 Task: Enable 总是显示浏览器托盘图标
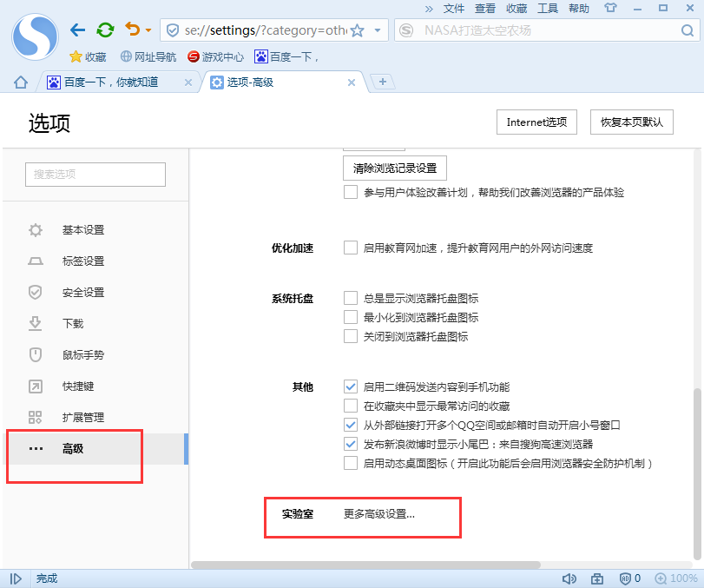(351, 298)
